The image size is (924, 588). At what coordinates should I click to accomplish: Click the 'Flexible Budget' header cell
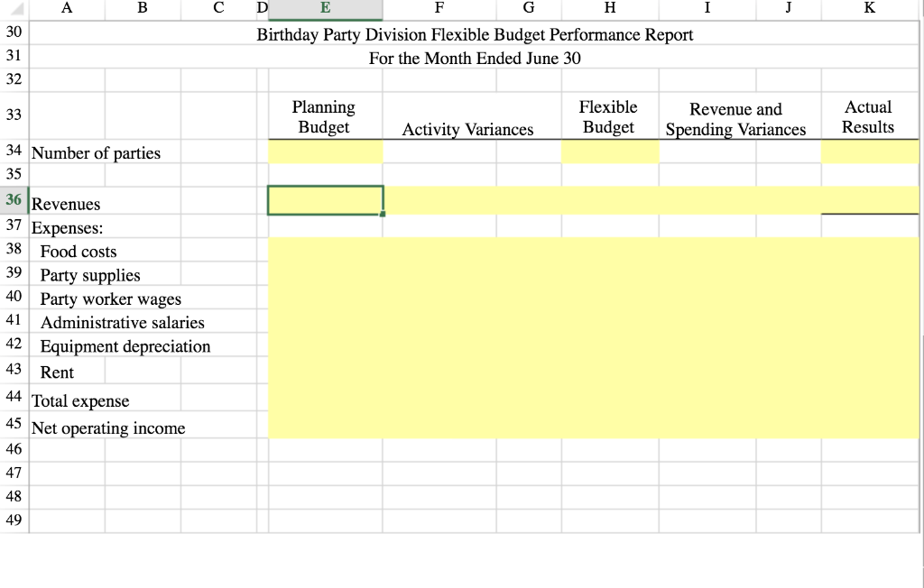click(x=610, y=116)
